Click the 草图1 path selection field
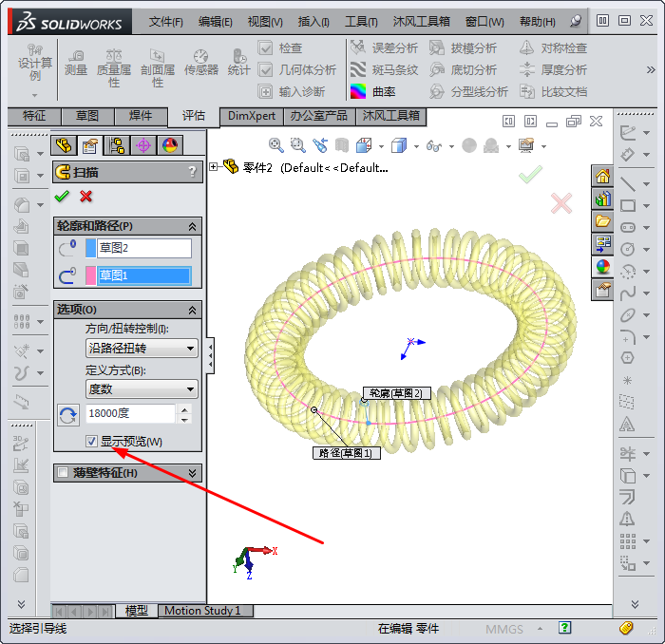 [144, 275]
